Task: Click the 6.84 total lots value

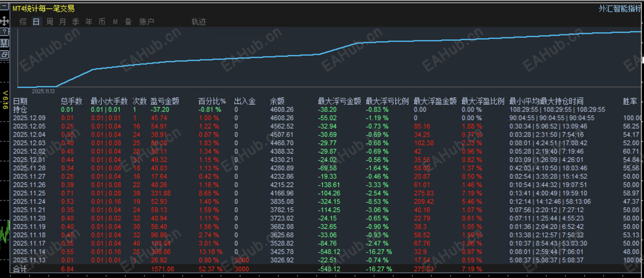Action: click(67, 269)
